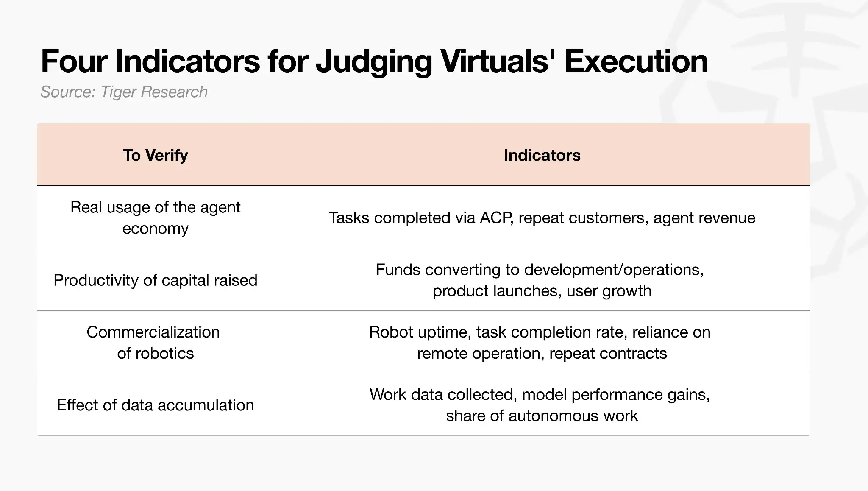Click 'product launches, user growth' line
868x491 pixels.
(x=542, y=291)
